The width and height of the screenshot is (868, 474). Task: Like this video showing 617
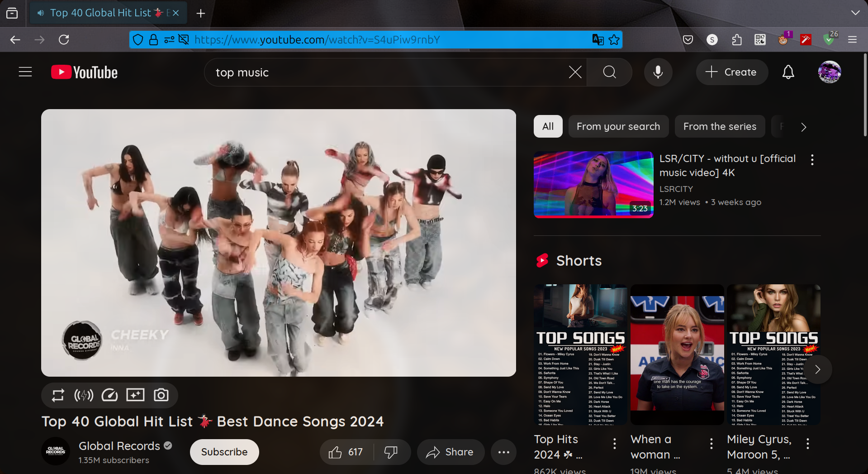pos(346,452)
